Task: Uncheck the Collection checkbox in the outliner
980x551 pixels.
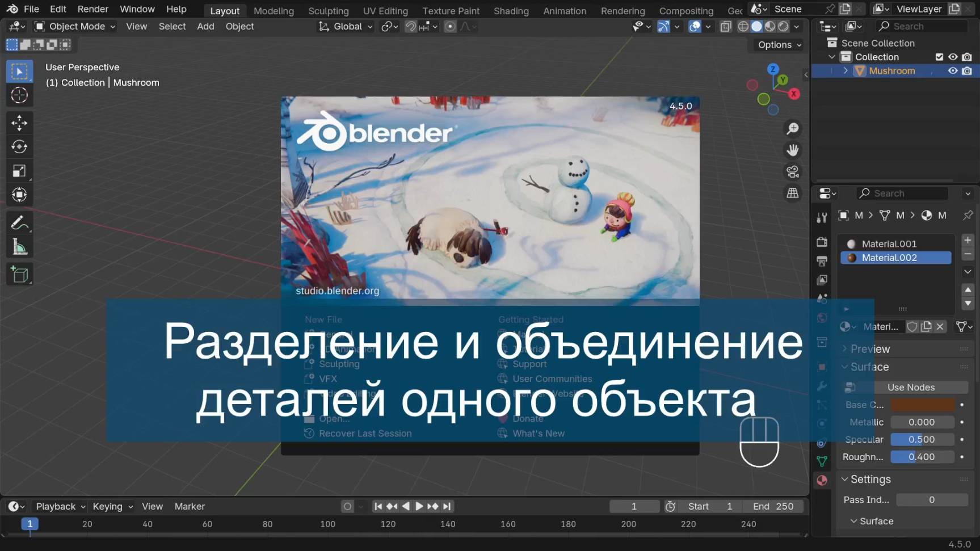Action: click(939, 57)
